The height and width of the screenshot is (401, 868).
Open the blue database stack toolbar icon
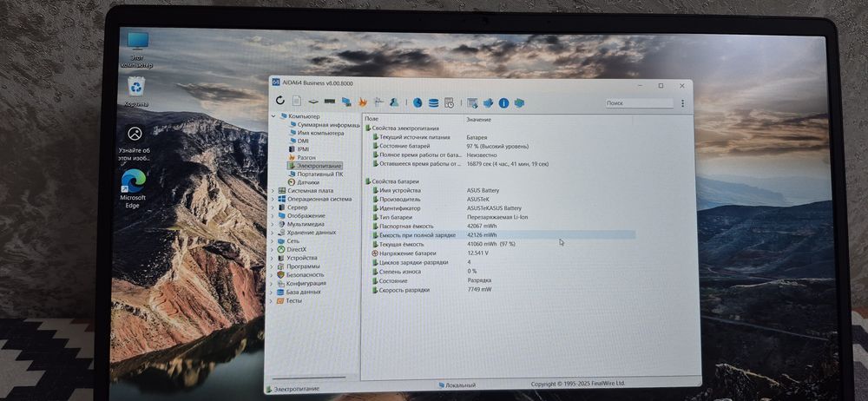click(x=433, y=102)
